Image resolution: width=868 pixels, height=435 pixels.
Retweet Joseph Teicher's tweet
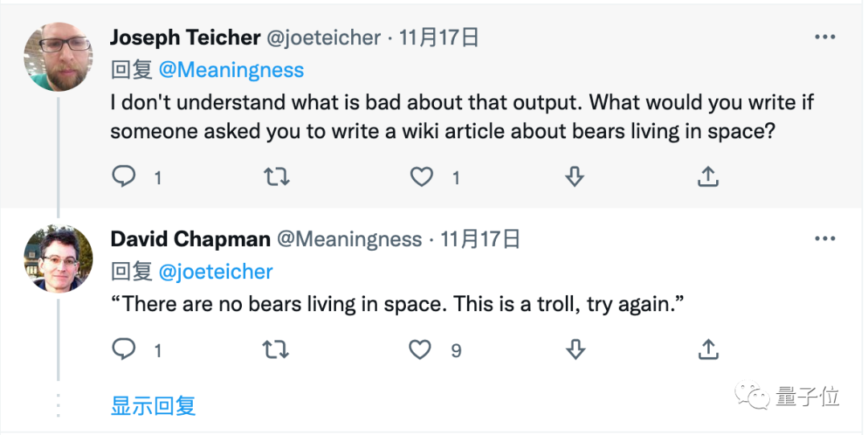[276, 177]
